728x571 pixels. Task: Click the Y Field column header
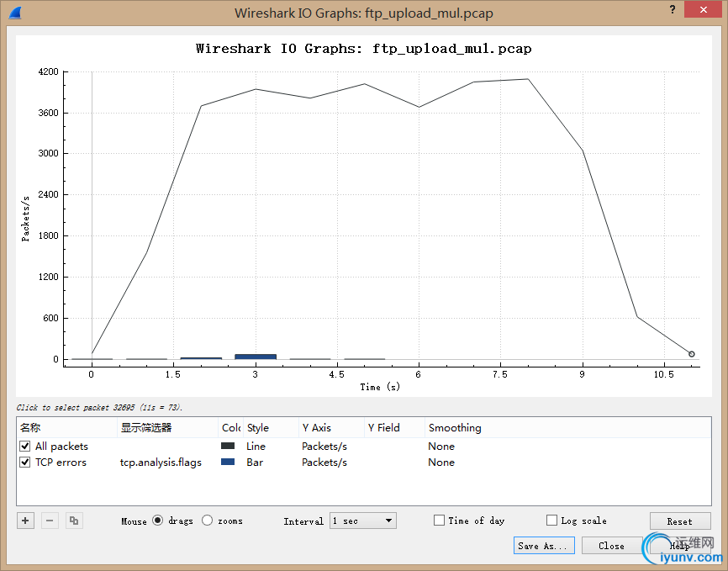point(394,427)
